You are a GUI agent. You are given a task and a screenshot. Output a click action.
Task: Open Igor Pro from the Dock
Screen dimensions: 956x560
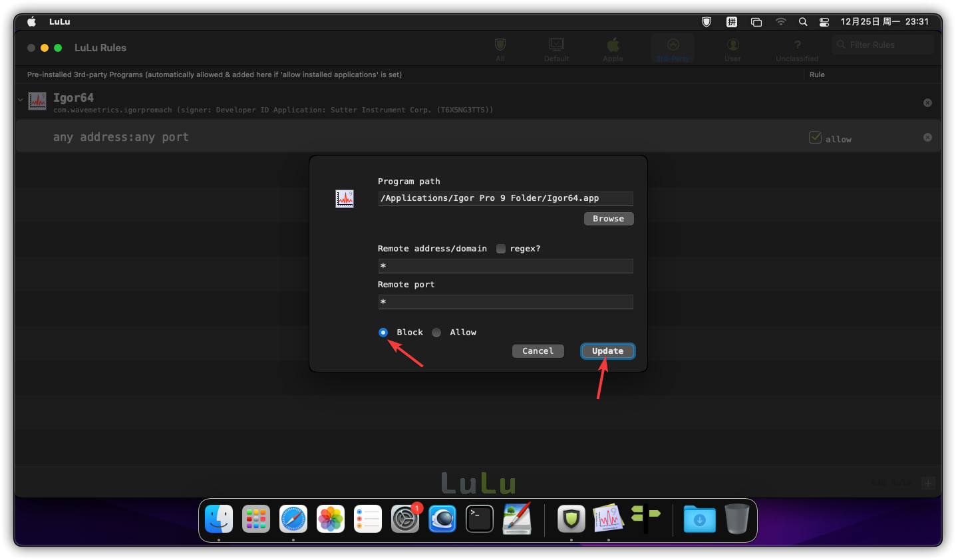(x=608, y=519)
